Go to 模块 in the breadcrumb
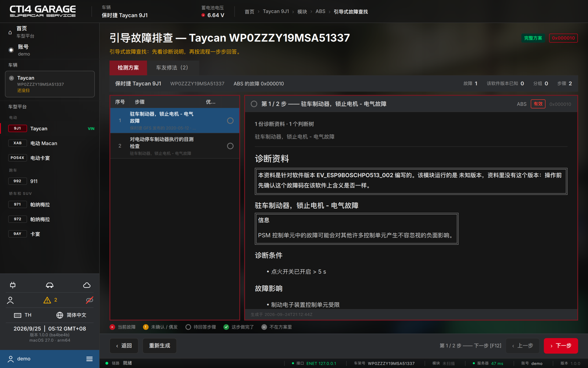Screen dimensions: 588x368 tap(302, 12)
